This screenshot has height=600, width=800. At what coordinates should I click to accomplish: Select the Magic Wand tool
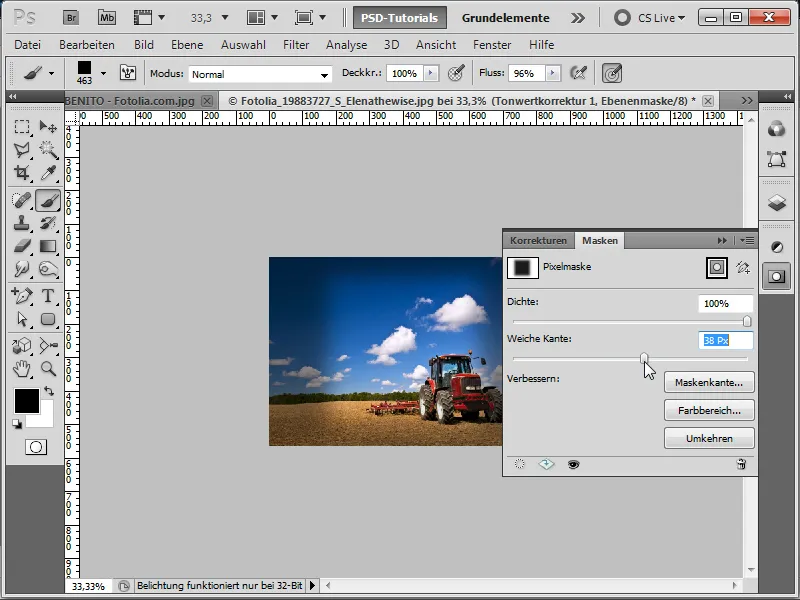click(x=48, y=150)
